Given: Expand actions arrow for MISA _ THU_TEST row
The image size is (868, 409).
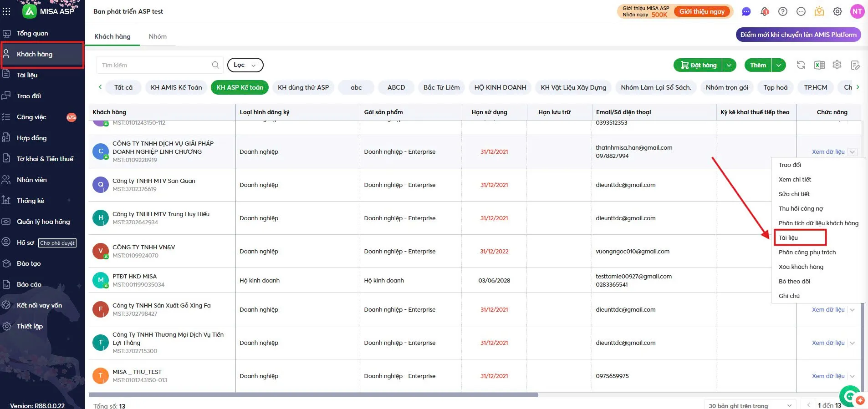Looking at the screenshot, I should pos(852,376).
